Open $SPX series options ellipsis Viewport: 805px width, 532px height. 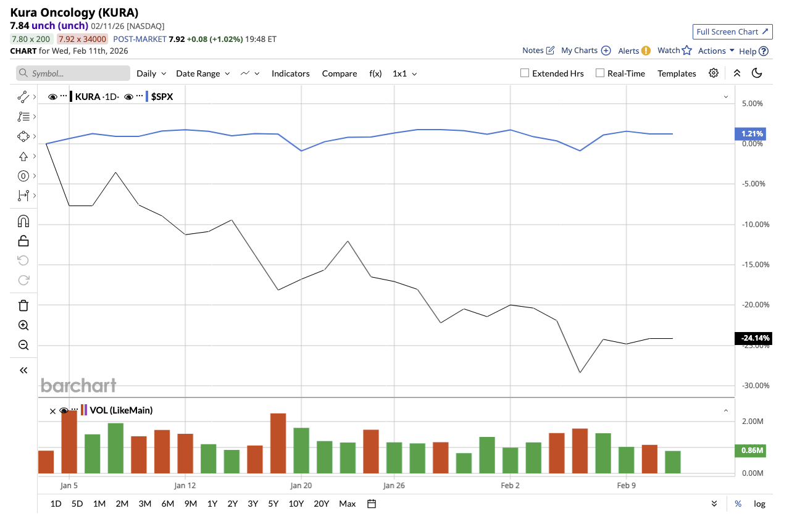[x=140, y=96]
